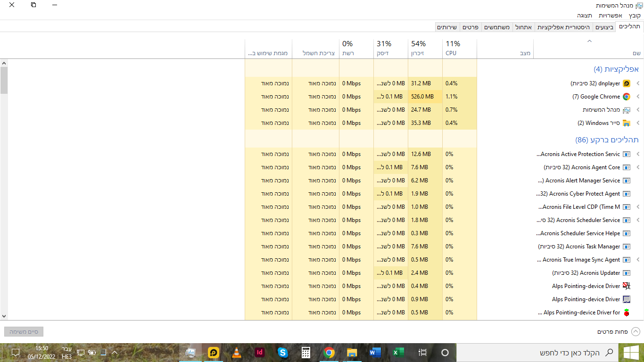Go to the משתמשים tab
Screen dimensions: 644x362
point(497,27)
